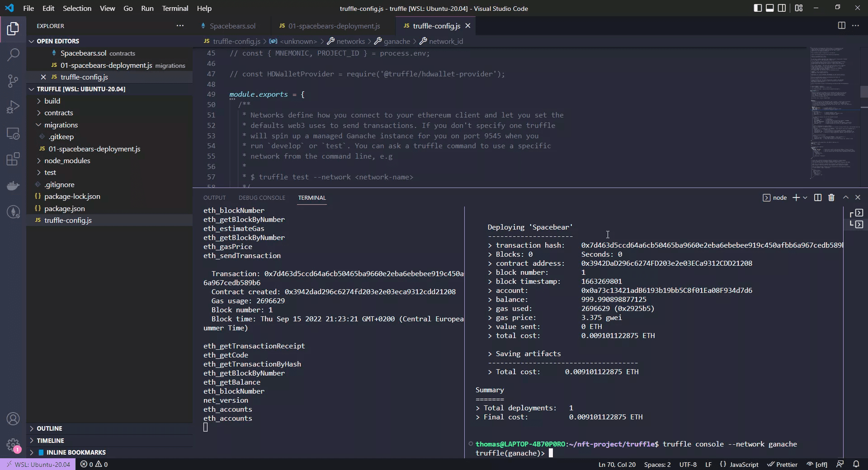868x470 pixels.
Task: Click the ganache breadcrumb item
Action: pos(392,41)
